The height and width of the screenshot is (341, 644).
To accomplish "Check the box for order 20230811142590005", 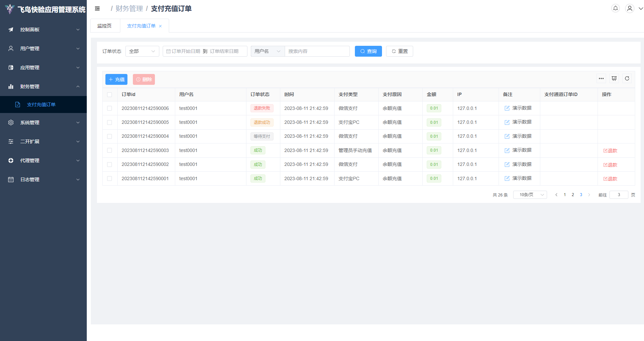I will pyautogui.click(x=109, y=122).
